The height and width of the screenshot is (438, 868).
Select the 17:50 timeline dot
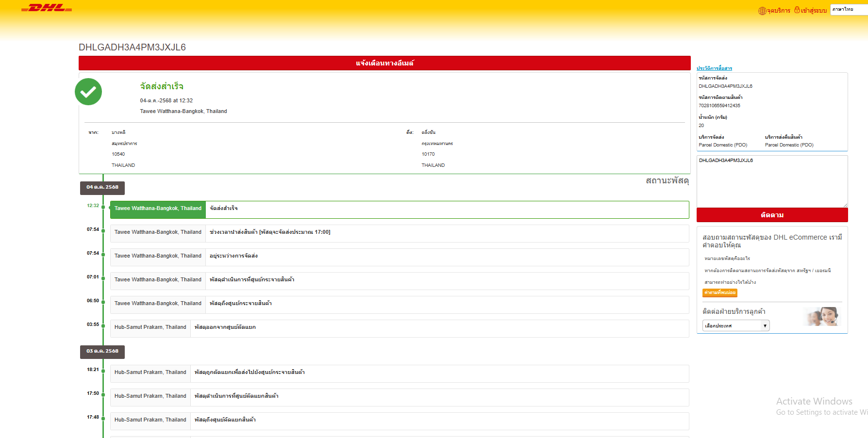coord(103,395)
